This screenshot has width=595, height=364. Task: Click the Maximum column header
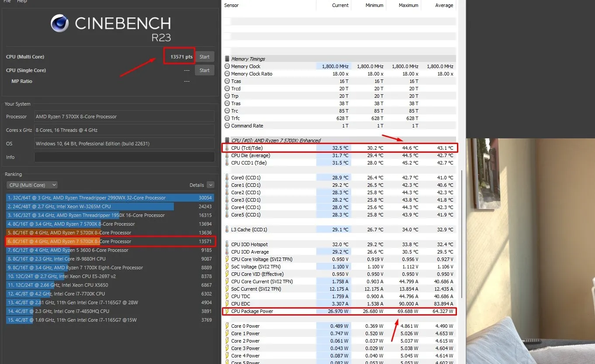pos(409,5)
